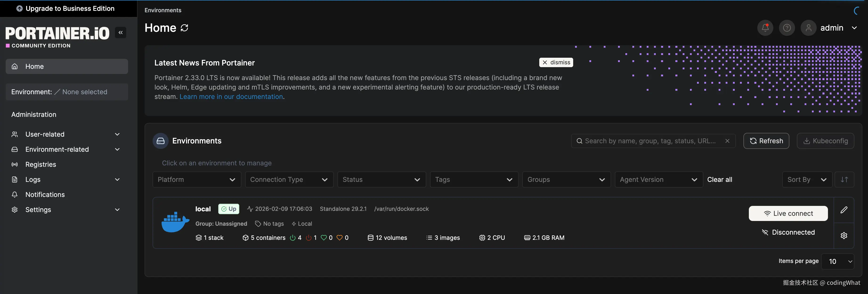
Task: Open local environment settings gear icon
Action: [844, 236]
